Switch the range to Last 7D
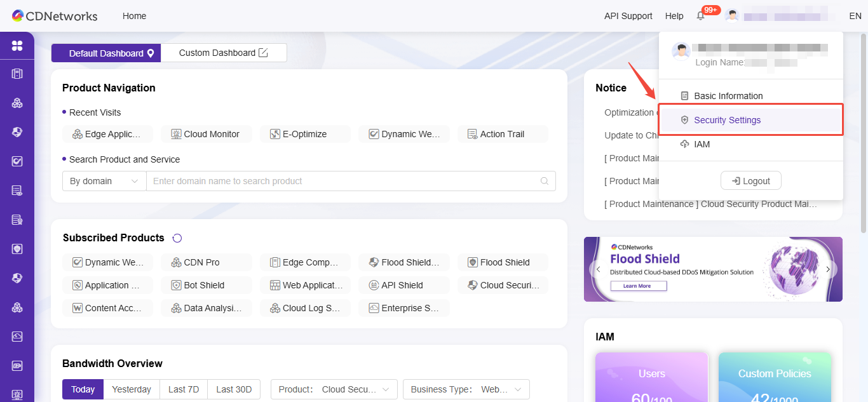The width and height of the screenshot is (868, 402). click(184, 389)
